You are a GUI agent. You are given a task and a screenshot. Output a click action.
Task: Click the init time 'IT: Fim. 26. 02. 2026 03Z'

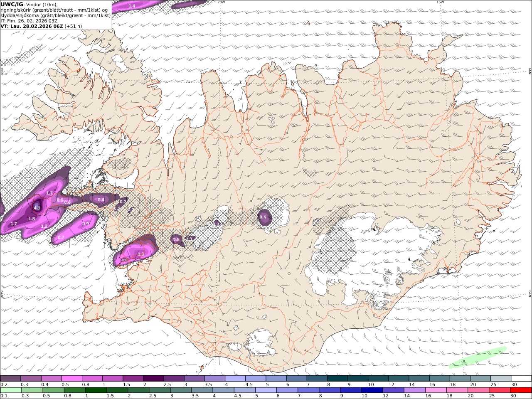click(29, 21)
